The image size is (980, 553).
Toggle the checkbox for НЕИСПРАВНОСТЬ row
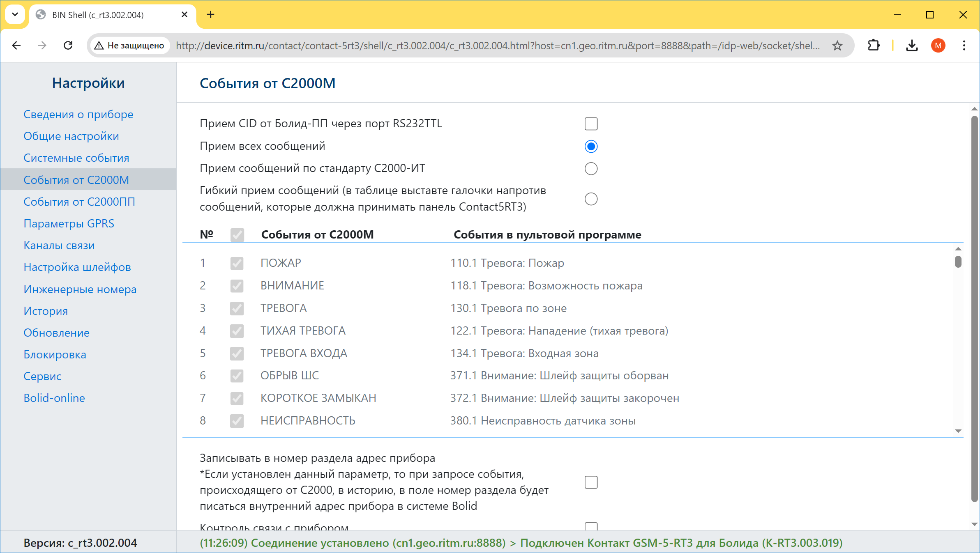click(x=237, y=421)
